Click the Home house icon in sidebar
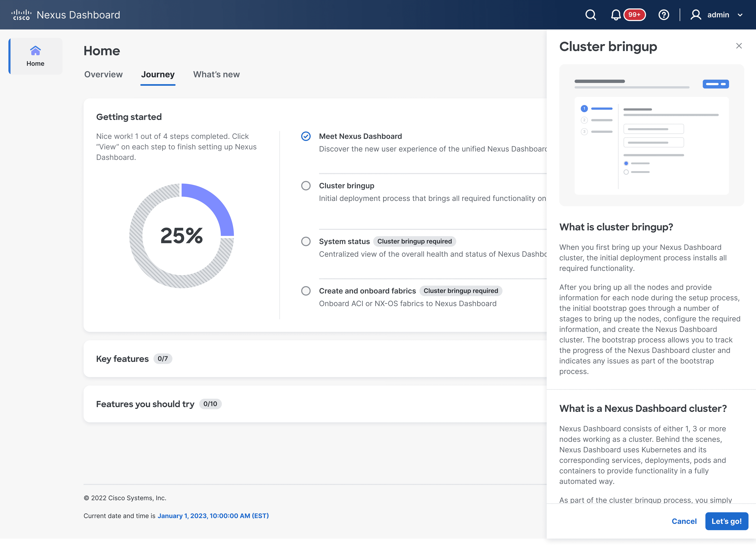Image resolution: width=756 pixels, height=547 pixels. point(35,51)
